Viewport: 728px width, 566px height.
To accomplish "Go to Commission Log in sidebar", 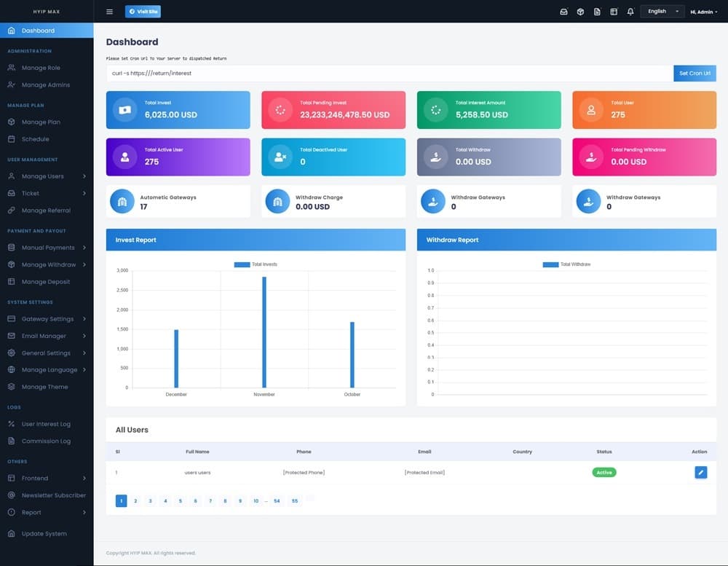I will click(46, 441).
